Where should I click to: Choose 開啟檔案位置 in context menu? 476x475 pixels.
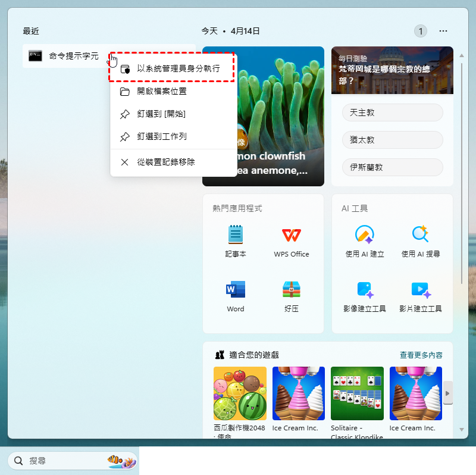click(x=162, y=91)
